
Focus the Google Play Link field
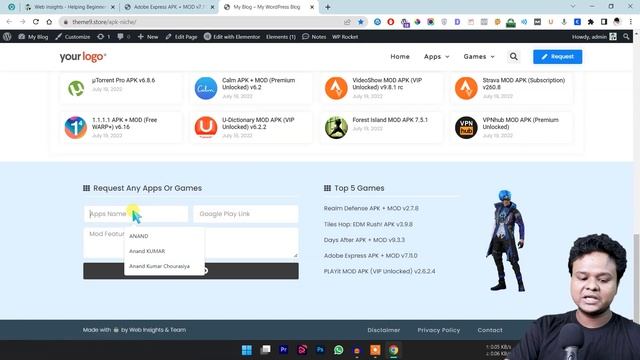[246, 214]
